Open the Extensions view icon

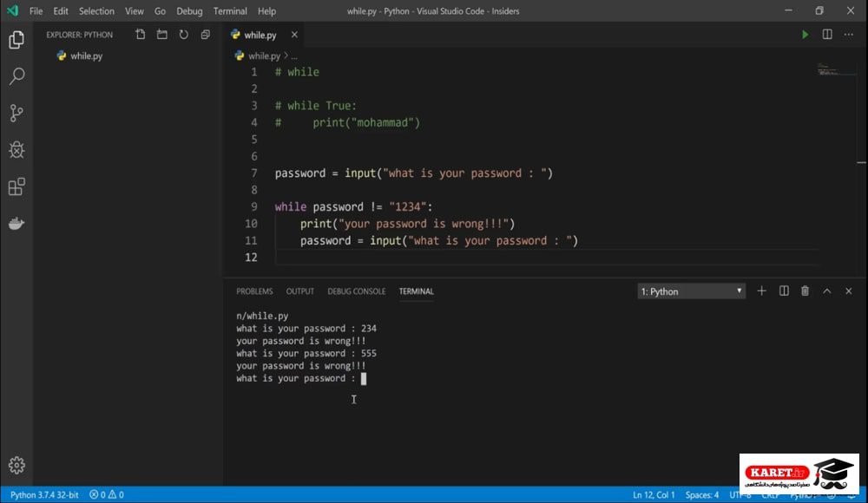[16, 186]
